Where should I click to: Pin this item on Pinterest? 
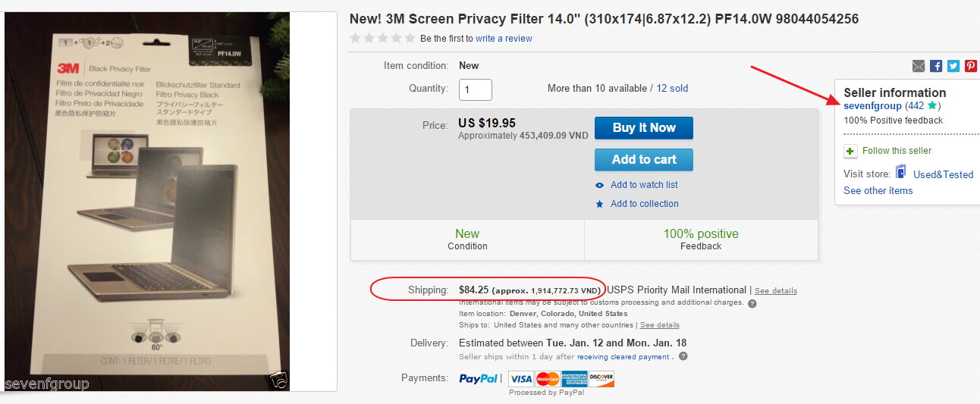[971, 66]
